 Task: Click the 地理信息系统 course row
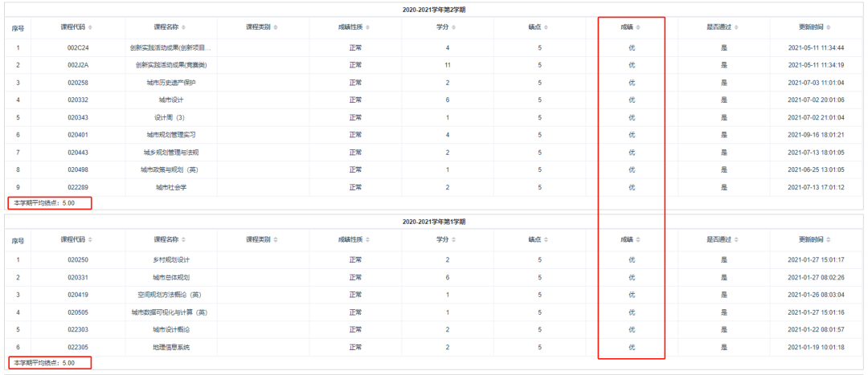(171, 347)
